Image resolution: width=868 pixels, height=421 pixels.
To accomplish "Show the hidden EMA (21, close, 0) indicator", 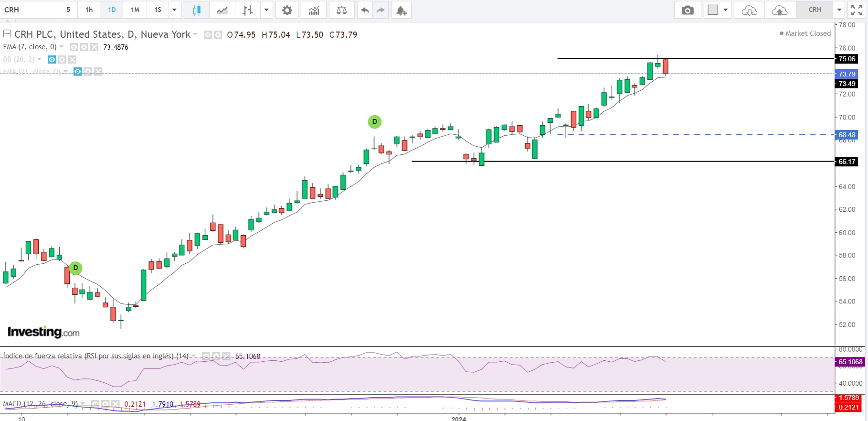I will [77, 72].
